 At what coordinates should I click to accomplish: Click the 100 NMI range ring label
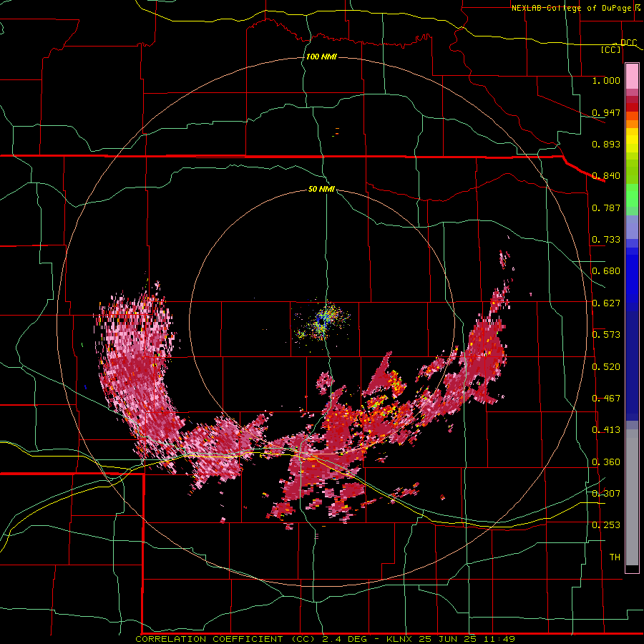[321, 57]
